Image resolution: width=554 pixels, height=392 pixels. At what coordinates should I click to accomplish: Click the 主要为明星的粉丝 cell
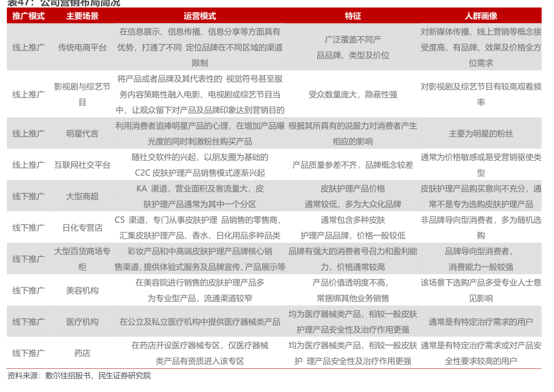(481, 133)
